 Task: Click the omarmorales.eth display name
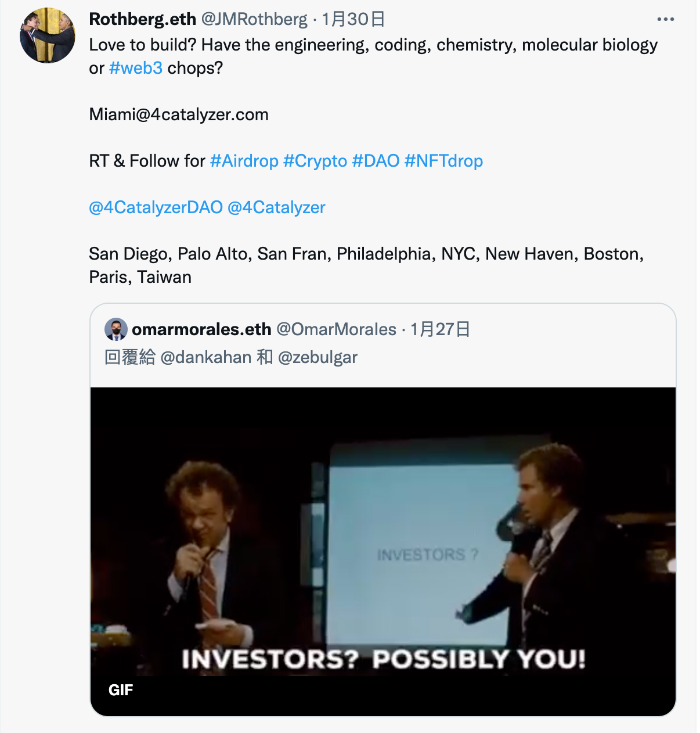(x=201, y=329)
